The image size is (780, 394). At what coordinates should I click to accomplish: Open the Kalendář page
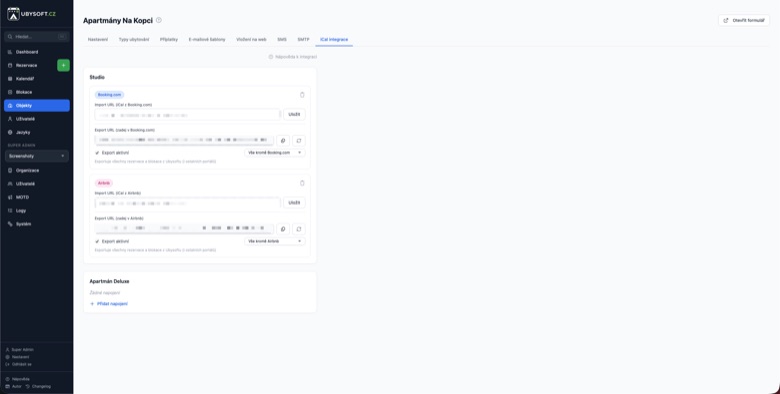point(36,79)
